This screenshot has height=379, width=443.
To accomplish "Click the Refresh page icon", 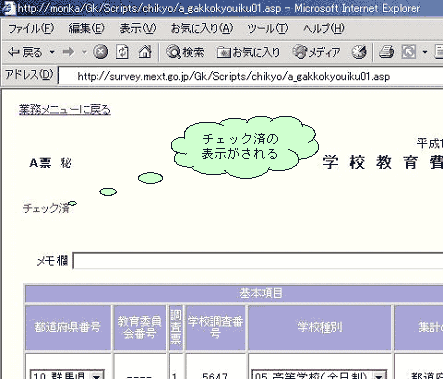I will (x=122, y=52).
